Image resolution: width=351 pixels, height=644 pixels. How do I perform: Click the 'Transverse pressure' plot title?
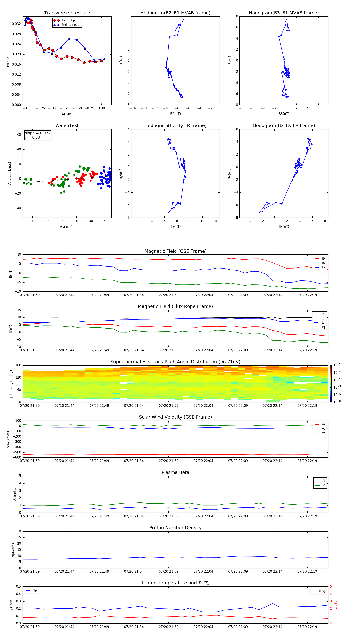67,13
